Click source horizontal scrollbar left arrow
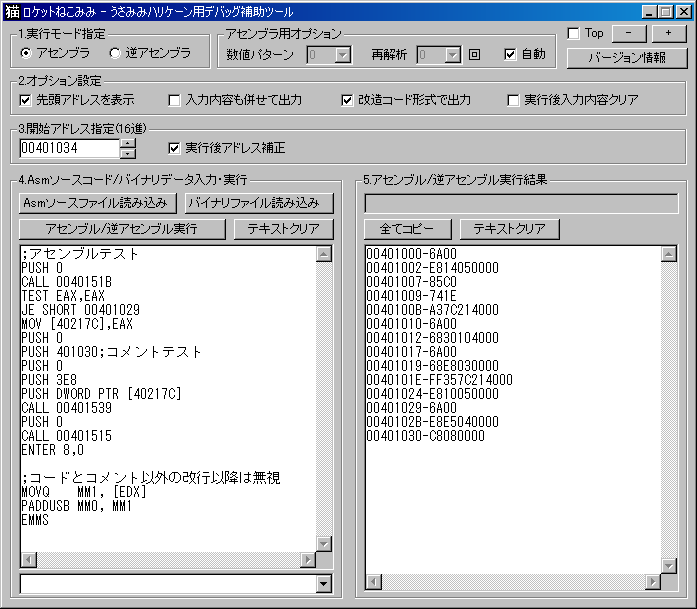Image resolution: width=697 pixels, height=609 pixels. pyautogui.click(x=29, y=560)
